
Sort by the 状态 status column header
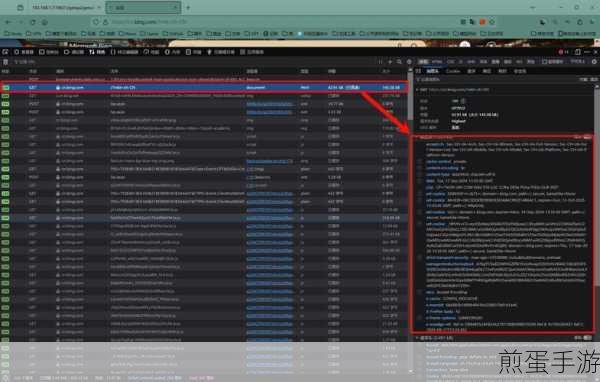coord(6,71)
